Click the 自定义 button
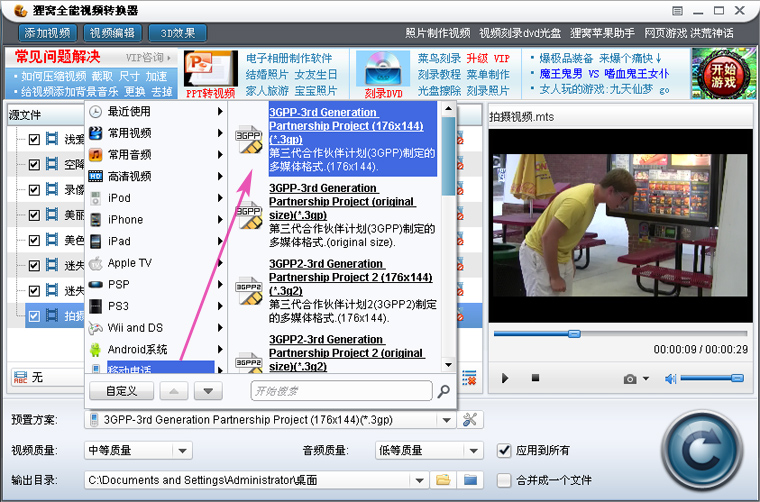This screenshot has width=760, height=502. tap(122, 391)
